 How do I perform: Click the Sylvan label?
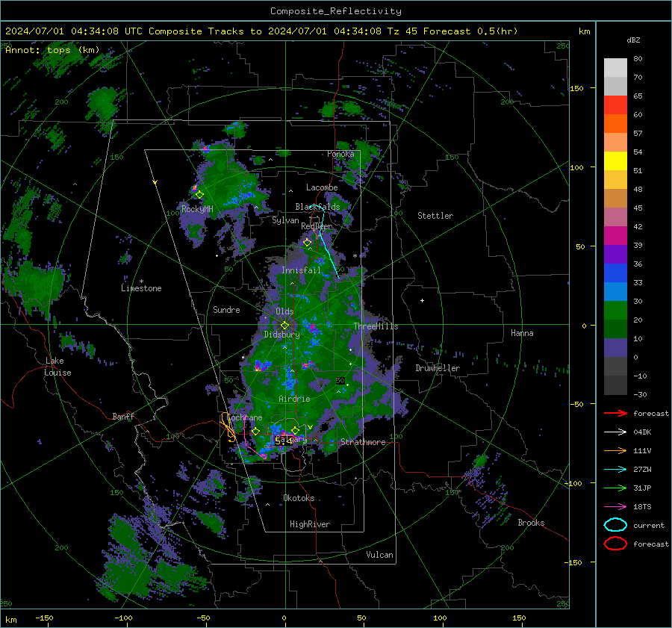click(285, 220)
